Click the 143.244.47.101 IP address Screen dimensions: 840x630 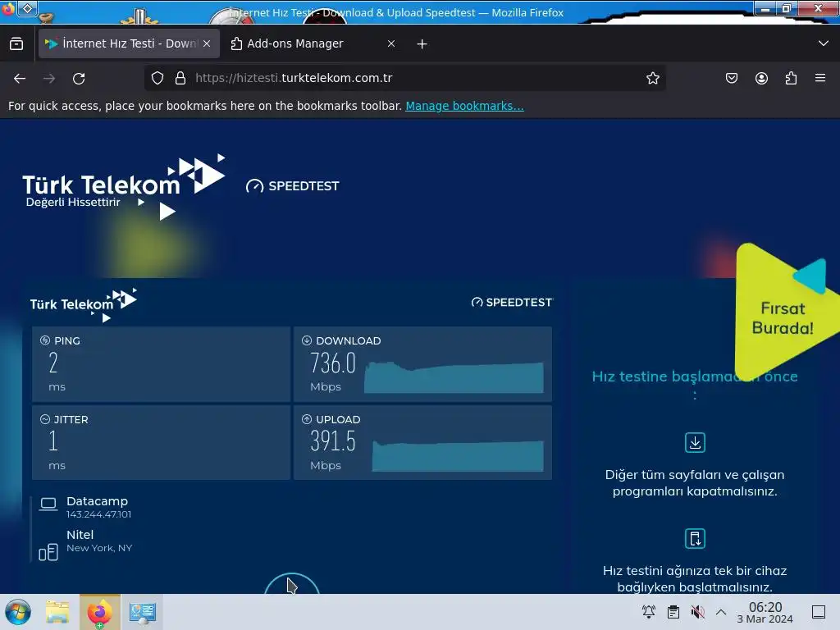(98, 514)
